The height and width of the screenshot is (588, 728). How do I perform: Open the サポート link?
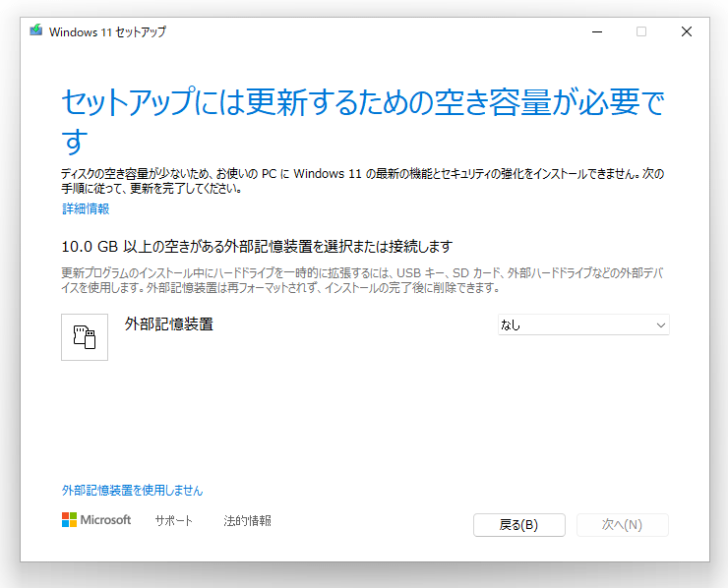click(x=174, y=521)
